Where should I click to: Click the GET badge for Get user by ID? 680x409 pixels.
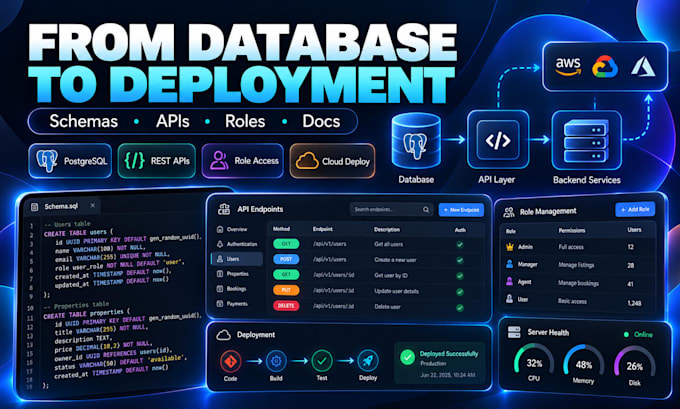[x=286, y=275]
